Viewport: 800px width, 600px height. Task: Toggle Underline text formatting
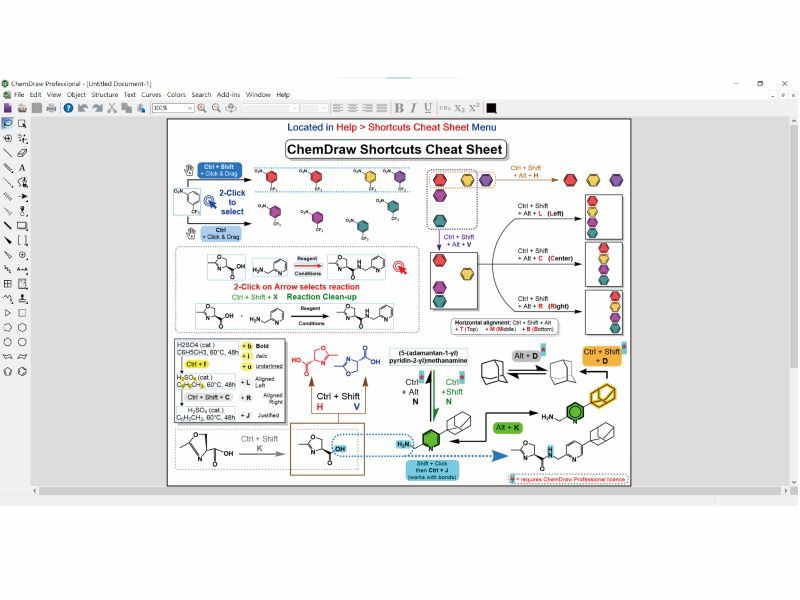[428, 108]
